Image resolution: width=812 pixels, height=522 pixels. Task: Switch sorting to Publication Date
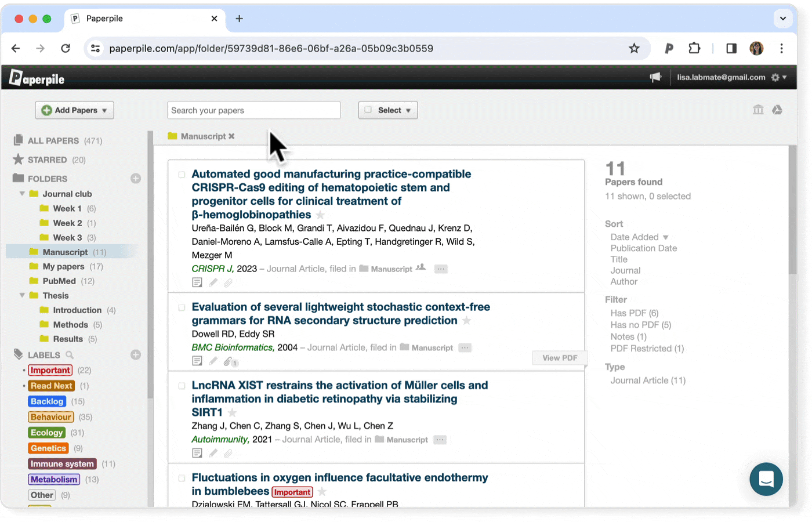[643, 248]
